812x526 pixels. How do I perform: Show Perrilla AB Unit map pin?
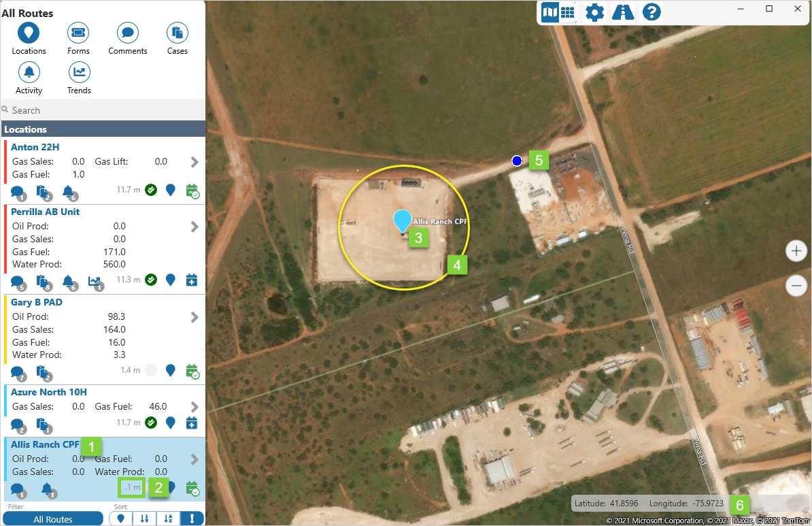pyautogui.click(x=171, y=280)
